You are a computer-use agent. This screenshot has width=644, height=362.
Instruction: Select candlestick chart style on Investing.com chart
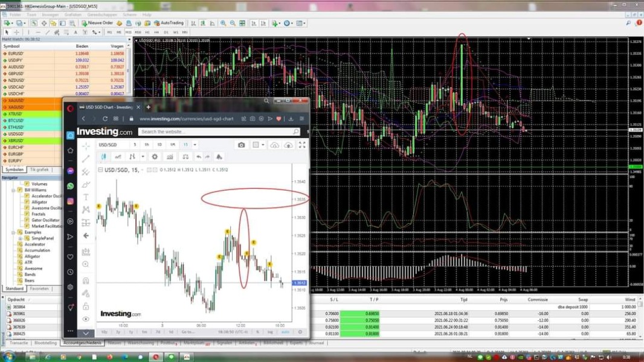[104, 157]
